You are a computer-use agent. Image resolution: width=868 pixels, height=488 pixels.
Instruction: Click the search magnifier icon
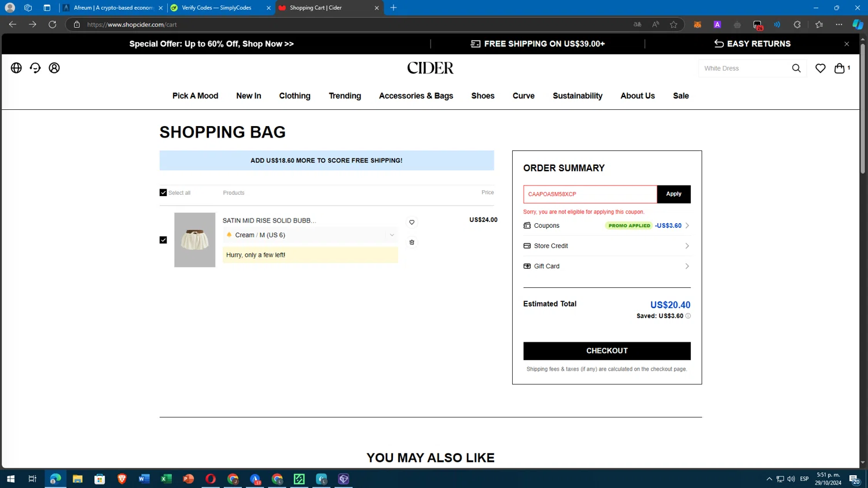796,68
